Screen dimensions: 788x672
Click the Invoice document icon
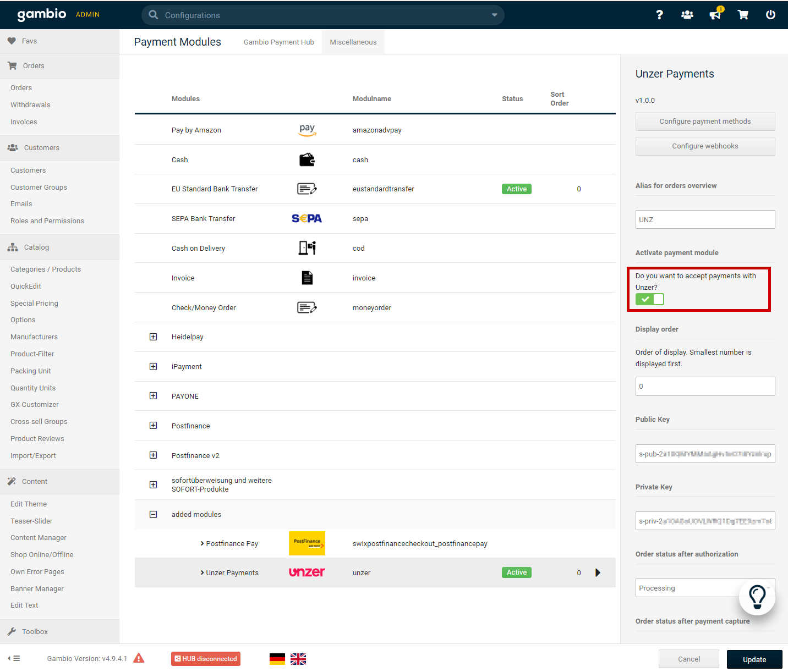tap(307, 278)
